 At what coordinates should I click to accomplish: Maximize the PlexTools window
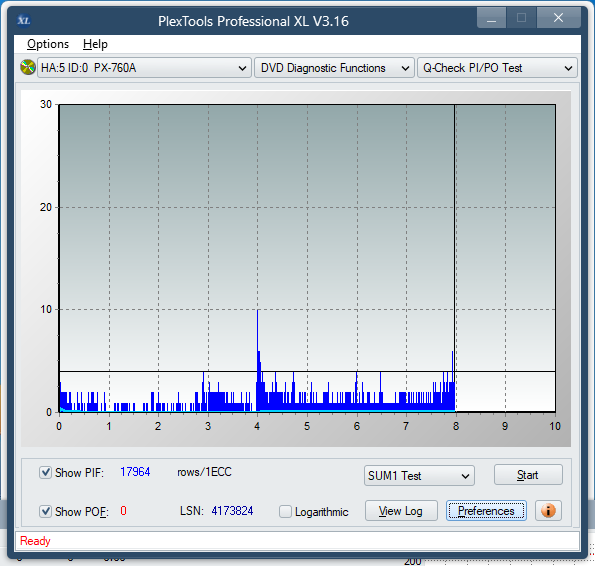pyautogui.click(x=521, y=18)
